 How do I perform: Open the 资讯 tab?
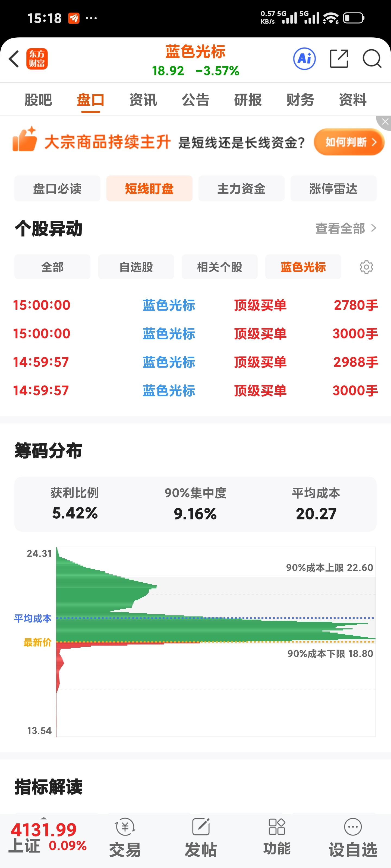(x=143, y=100)
